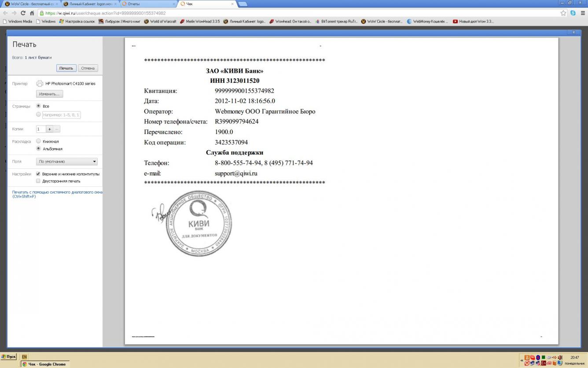
Task: Select the Книжная layout option
Action: pos(38,141)
